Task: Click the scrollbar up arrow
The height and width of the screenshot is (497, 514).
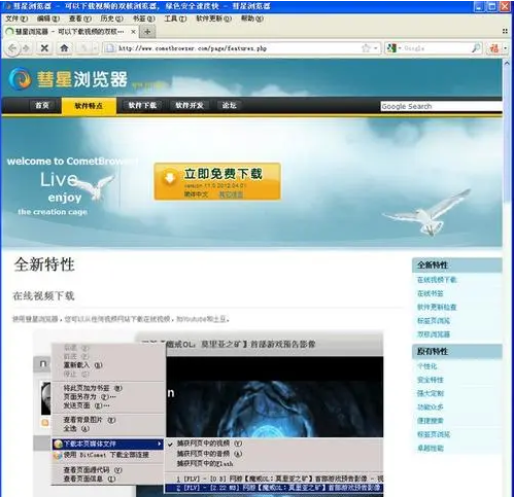Action: (x=507, y=63)
